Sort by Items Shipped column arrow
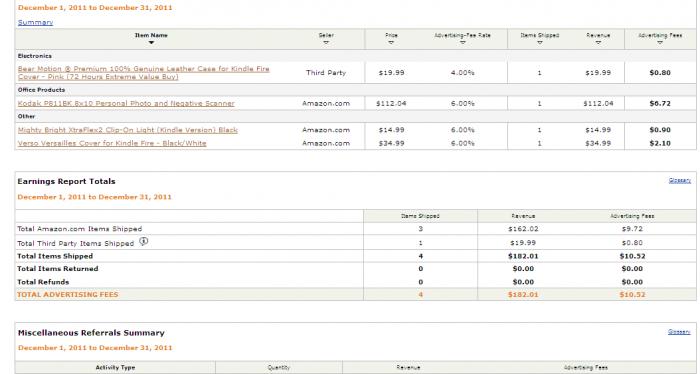Image resolution: width=700 pixels, height=374 pixels. pyautogui.click(x=539, y=43)
